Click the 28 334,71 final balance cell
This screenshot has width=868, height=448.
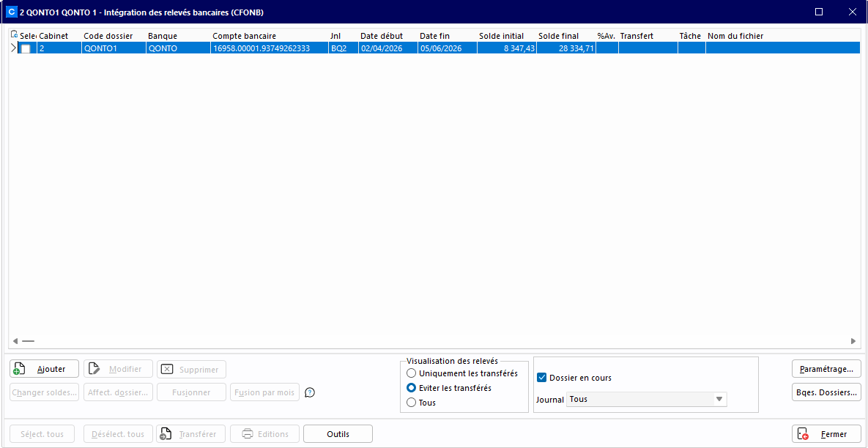click(565, 48)
